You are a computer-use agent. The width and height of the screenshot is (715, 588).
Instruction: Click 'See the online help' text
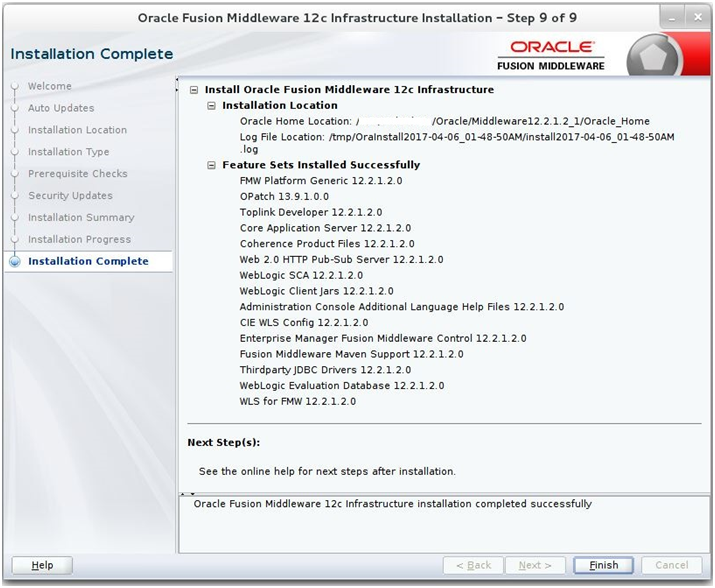(x=327, y=471)
